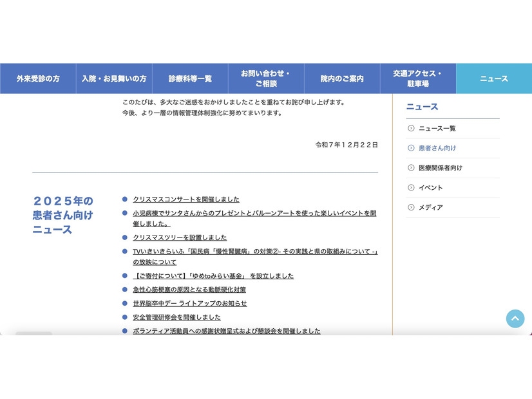This screenshot has height=399, width=532.
Task: Click chevron icon beside ニュース一覧
Action: tap(411, 128)
